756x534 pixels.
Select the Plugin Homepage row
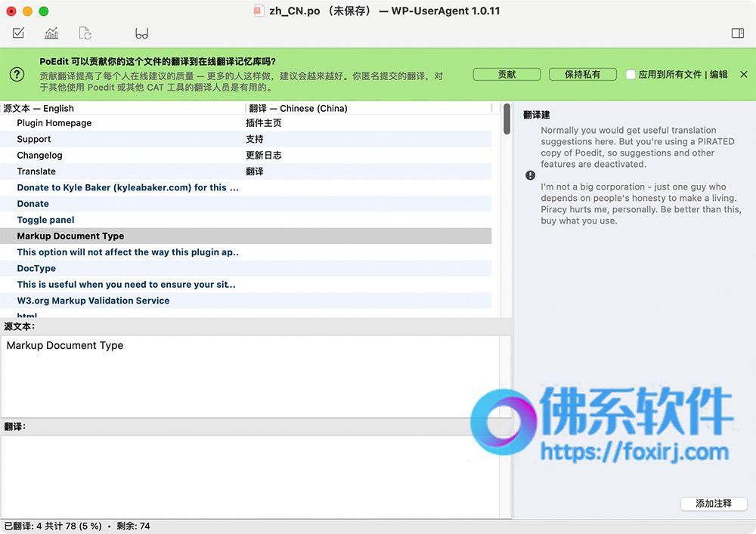[246, 123]
